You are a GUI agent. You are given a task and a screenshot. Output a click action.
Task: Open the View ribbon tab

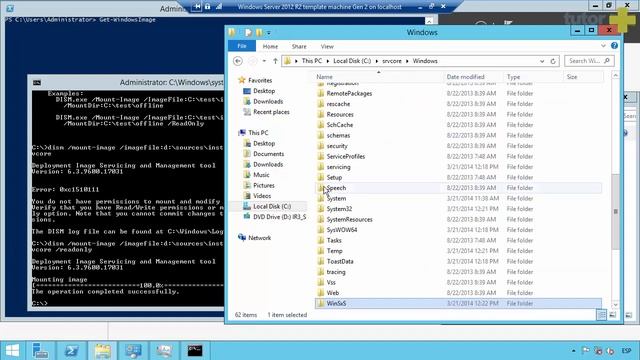(327, 47)
